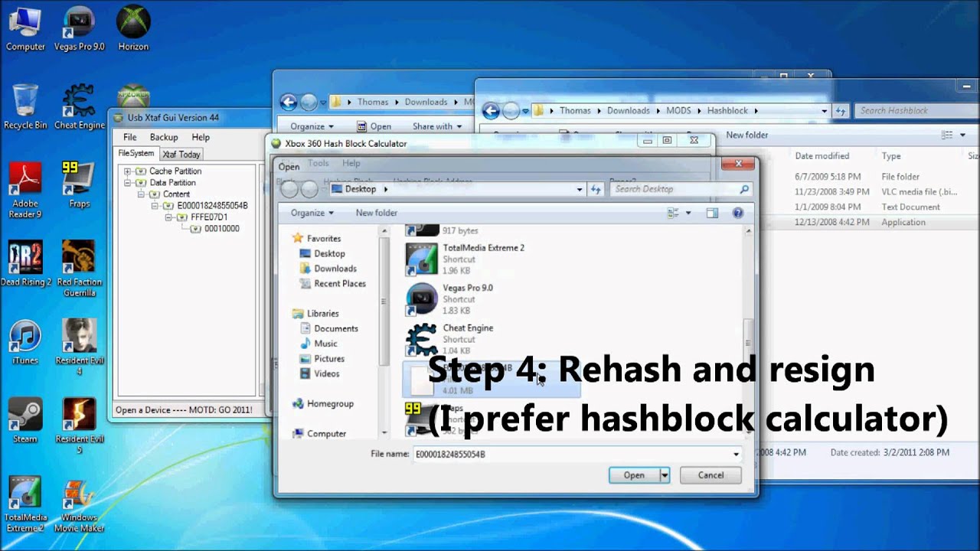Screen dimensions: 980x551
Task: Launch Cheat Engine desktop shortcut
Action: click(x=79, y=106)
